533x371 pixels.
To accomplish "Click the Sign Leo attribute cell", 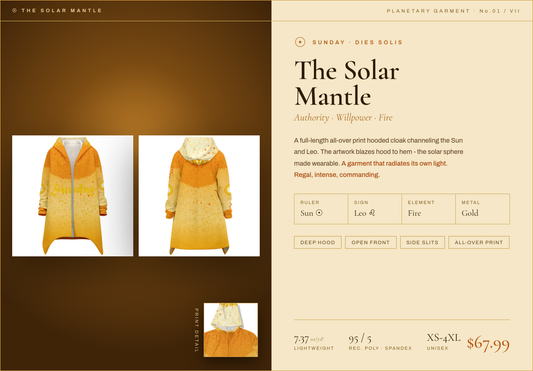I will tap(375, 209).
